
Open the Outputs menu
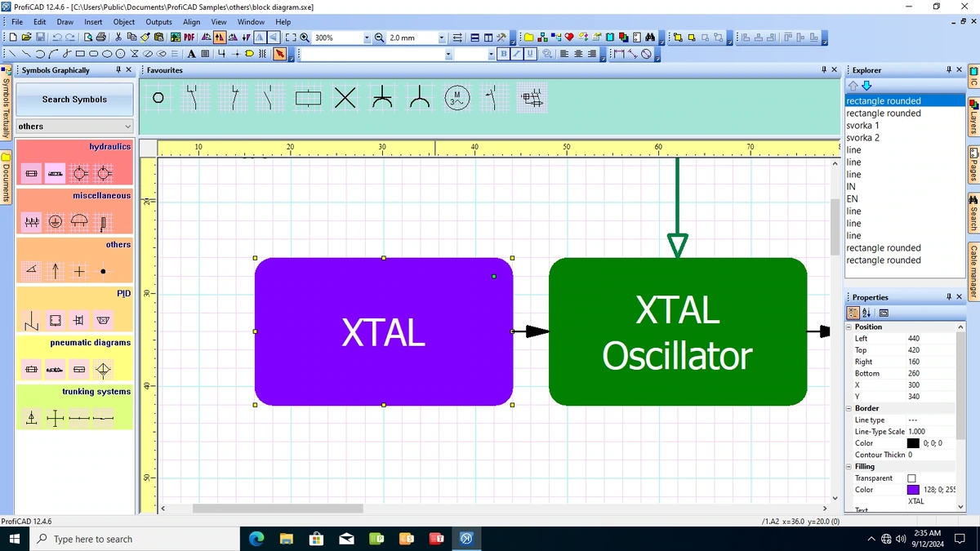(158, 21)
